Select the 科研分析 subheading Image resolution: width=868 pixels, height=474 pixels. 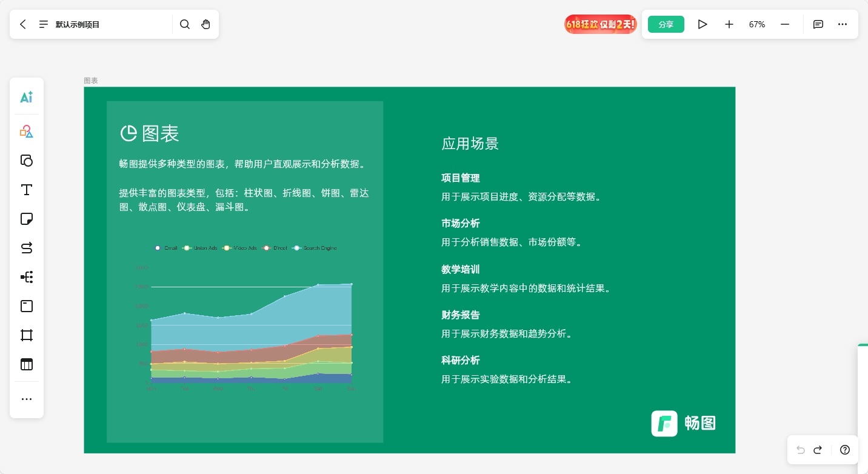tap(461, 360)
